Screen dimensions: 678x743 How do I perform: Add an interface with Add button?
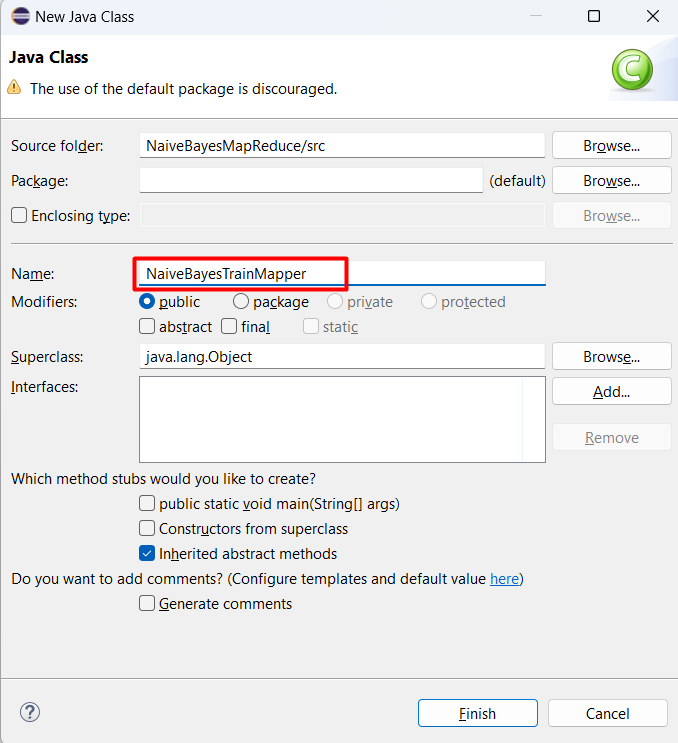pos(611,391)
